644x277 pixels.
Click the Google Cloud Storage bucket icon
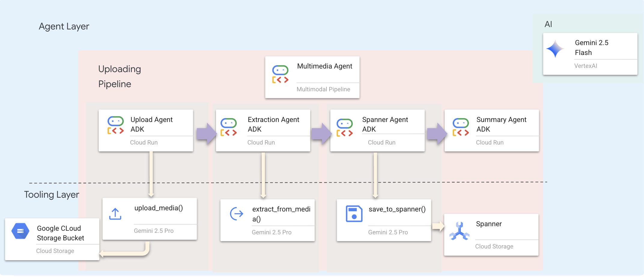tap(20, 231)
